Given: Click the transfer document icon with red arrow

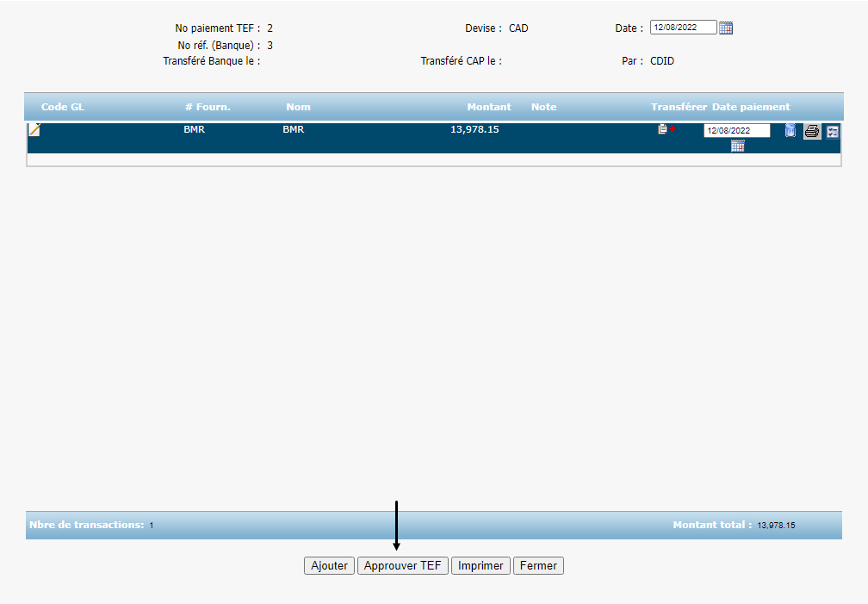Looking at the screenshot, I should tap(664, 129).
